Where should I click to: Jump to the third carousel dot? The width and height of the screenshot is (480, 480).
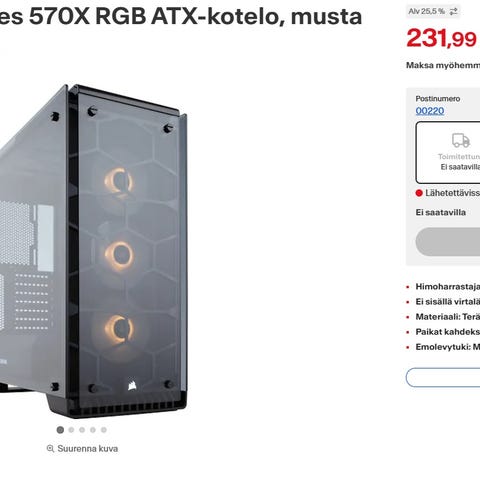pos(82,430)
